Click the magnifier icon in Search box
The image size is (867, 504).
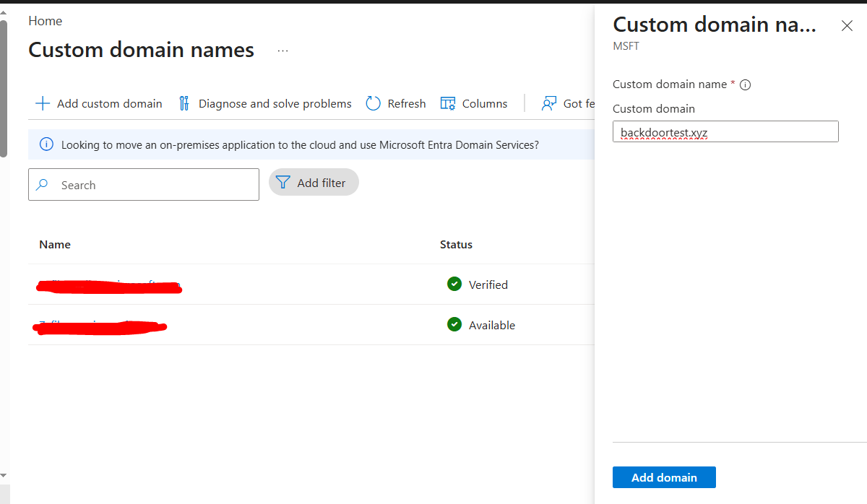pyautogui.click(x=43, y=185)
